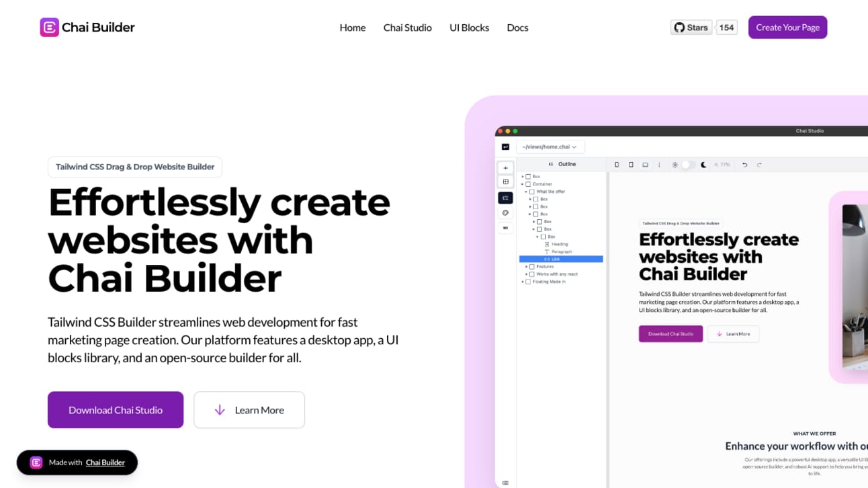Click the large Effortlessly create websites heading

tap(219, 239)
